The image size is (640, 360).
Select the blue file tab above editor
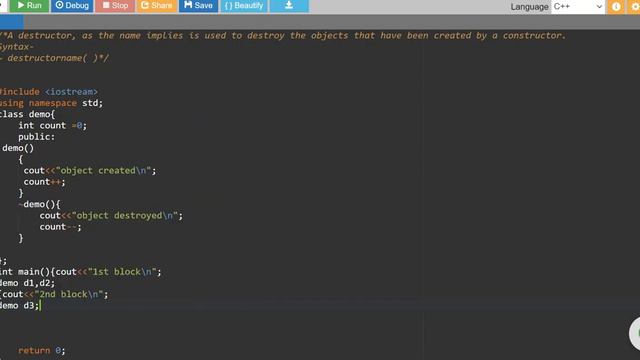[11, 22]
